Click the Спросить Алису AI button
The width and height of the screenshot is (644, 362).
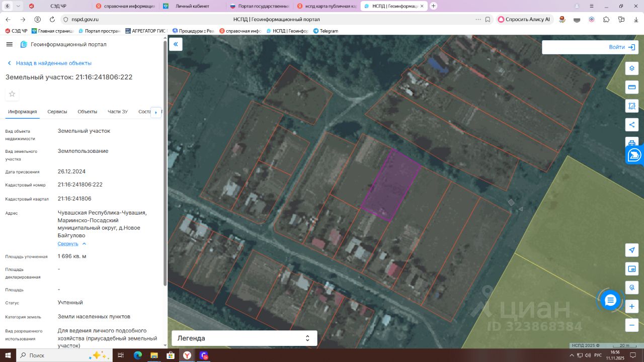(524, 20)
